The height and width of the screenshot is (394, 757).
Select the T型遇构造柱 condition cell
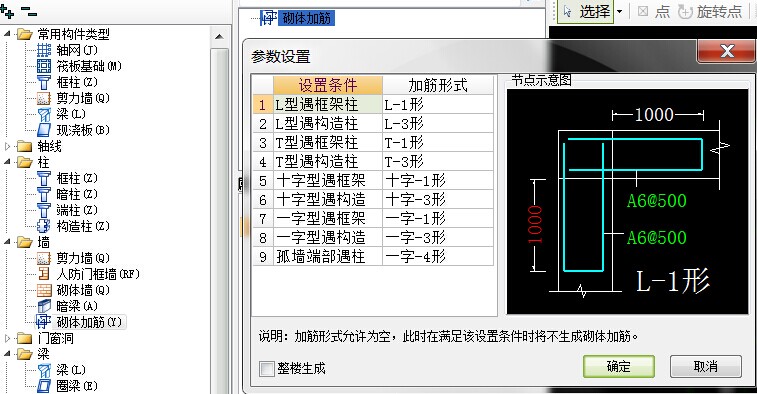(328, 161)
